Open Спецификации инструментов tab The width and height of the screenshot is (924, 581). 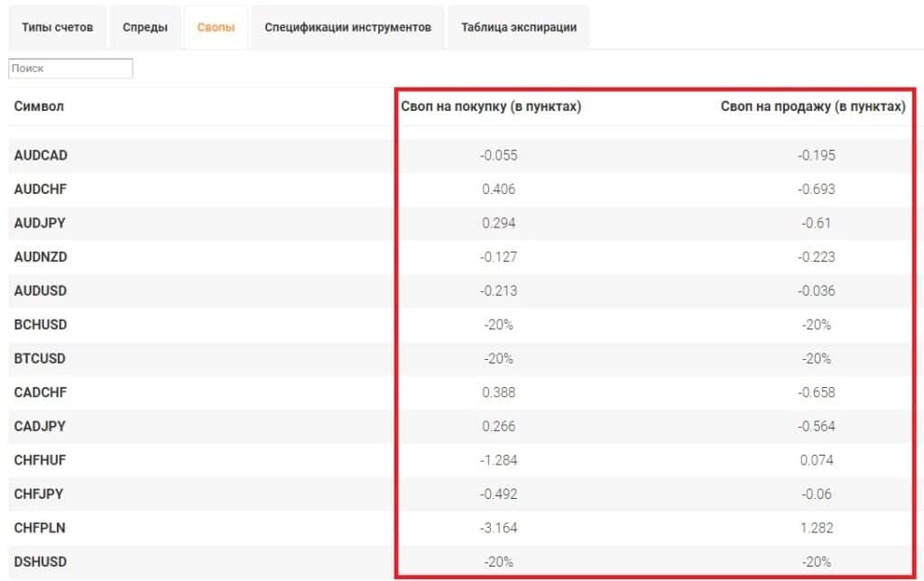click(x=347, y=27)
